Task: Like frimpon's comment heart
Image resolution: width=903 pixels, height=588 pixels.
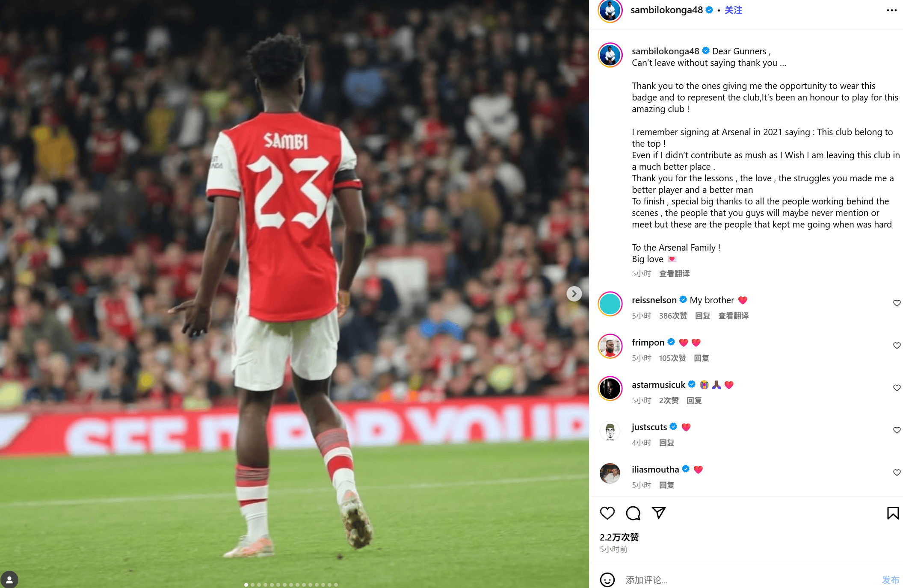Action: [897, 346]
